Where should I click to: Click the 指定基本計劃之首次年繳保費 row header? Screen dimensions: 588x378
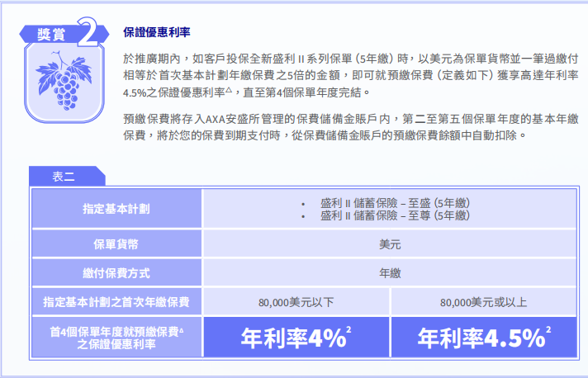(116, 302)
